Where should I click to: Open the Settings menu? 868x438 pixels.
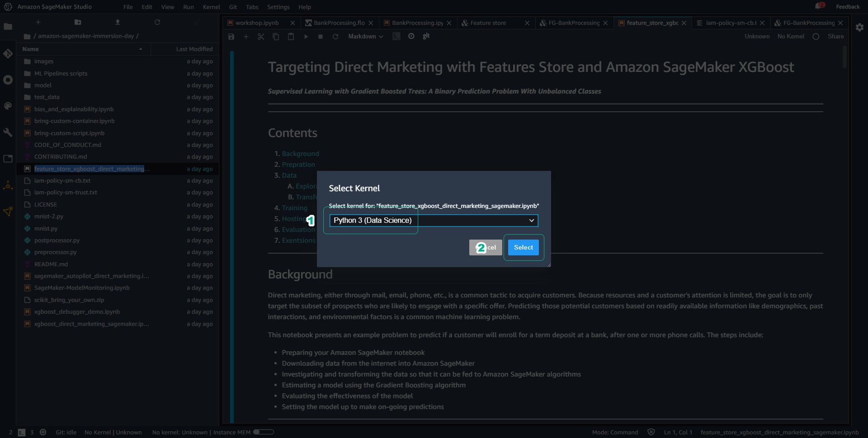(278, 7)
